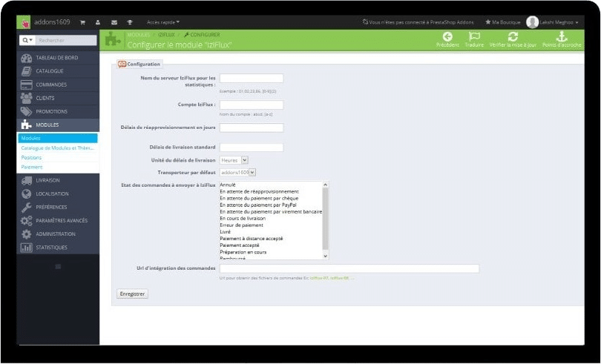601x364 pixels.
Task: Click the user avatar picture
Action: [x=532, y=22]
